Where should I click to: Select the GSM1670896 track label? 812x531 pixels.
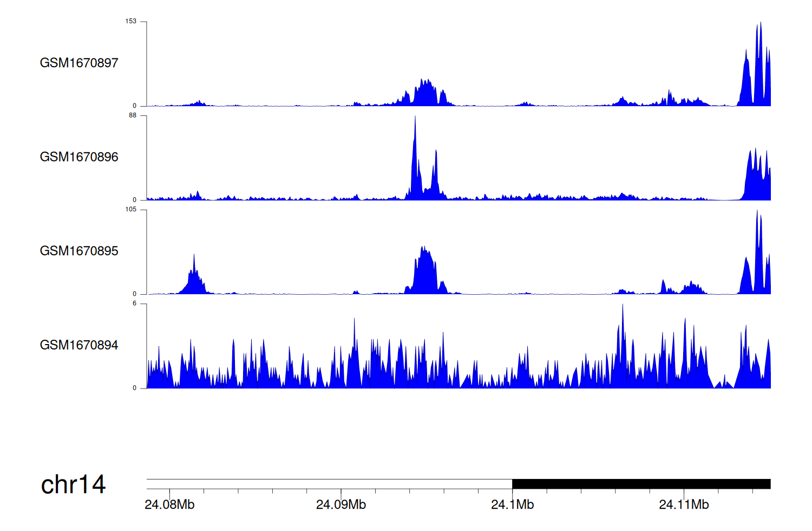[x=79, y=157]
